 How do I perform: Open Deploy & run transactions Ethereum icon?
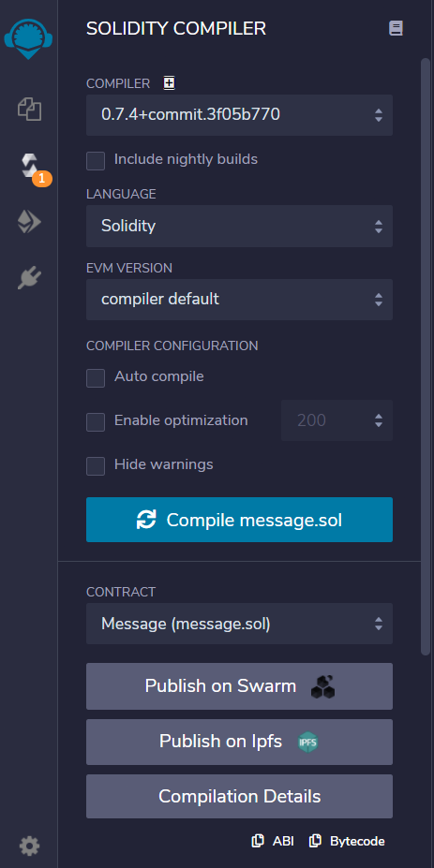[x=29, y=223]
